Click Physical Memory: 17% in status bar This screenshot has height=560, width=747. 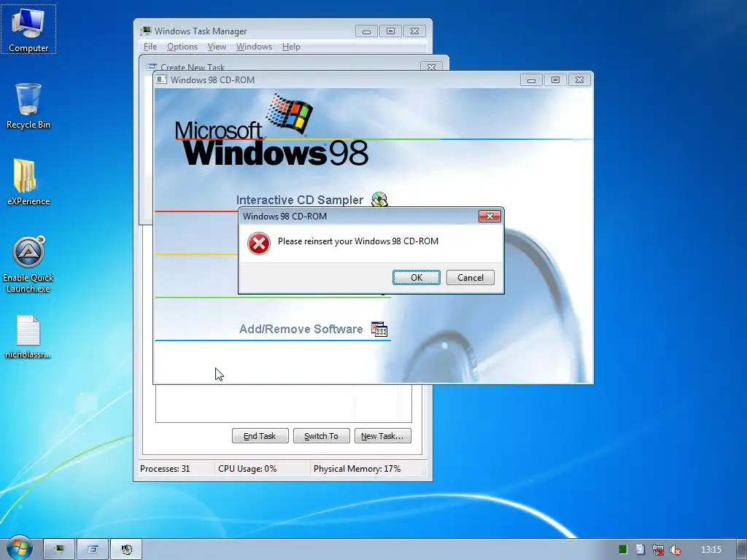[357, 469]
